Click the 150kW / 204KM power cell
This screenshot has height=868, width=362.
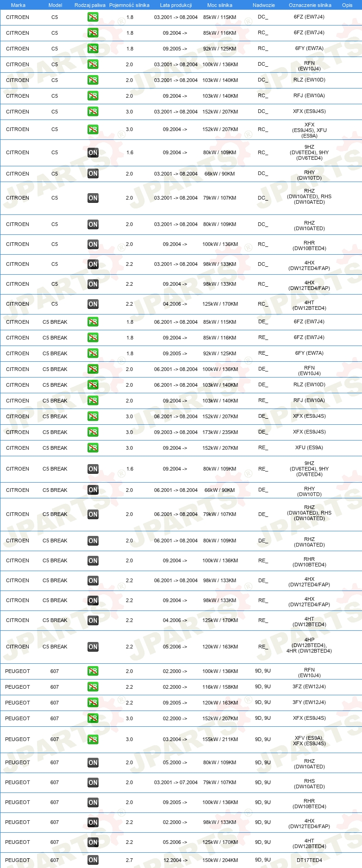[220, 860]
